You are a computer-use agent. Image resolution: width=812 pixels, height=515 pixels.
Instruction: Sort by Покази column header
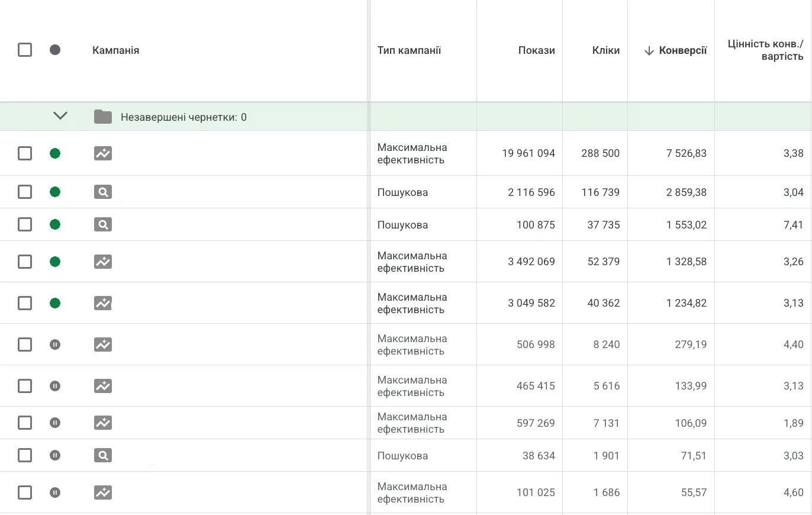click(537, 50)
